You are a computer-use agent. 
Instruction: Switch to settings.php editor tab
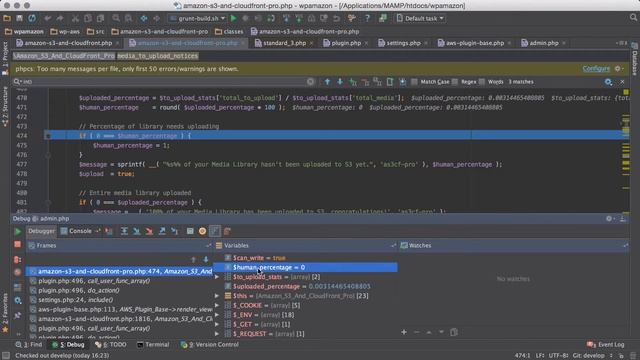[x=403, y=43]
